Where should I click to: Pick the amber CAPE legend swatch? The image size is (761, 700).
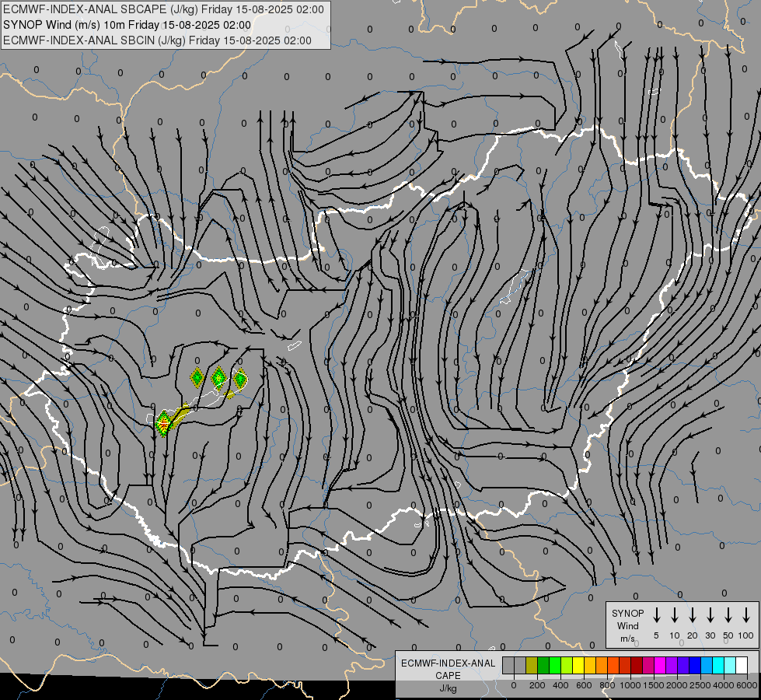point(590,665)
